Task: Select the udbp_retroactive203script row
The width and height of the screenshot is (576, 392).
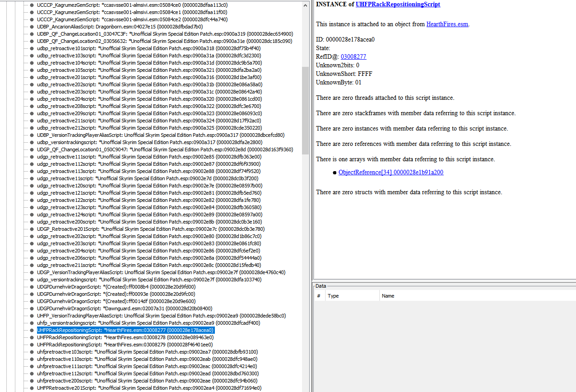Action: [x=149, y=92]
